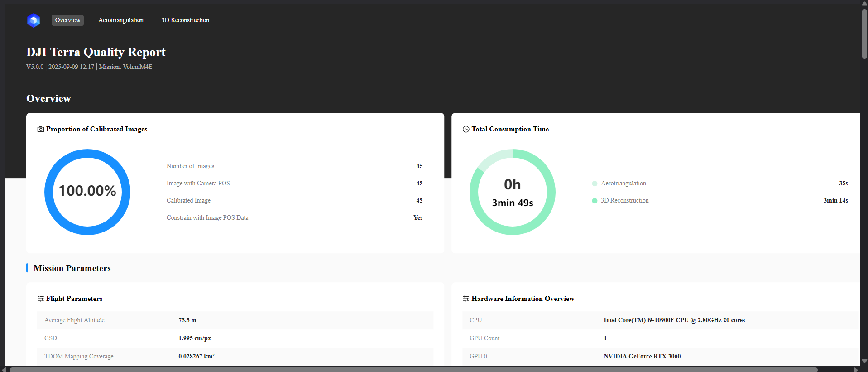The image size is (868, 372).
Task: Click the 3D Reconstruction legend label
Action: point(624,201)
